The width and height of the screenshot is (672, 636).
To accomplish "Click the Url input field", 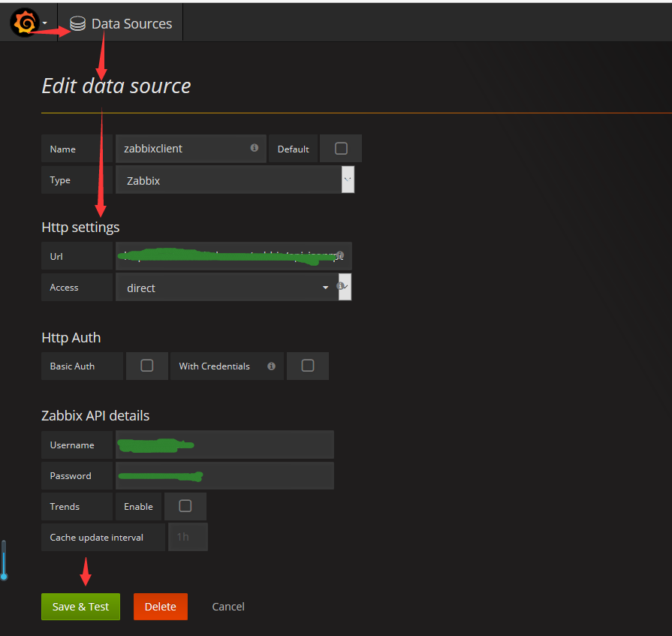I will point(234,256).
